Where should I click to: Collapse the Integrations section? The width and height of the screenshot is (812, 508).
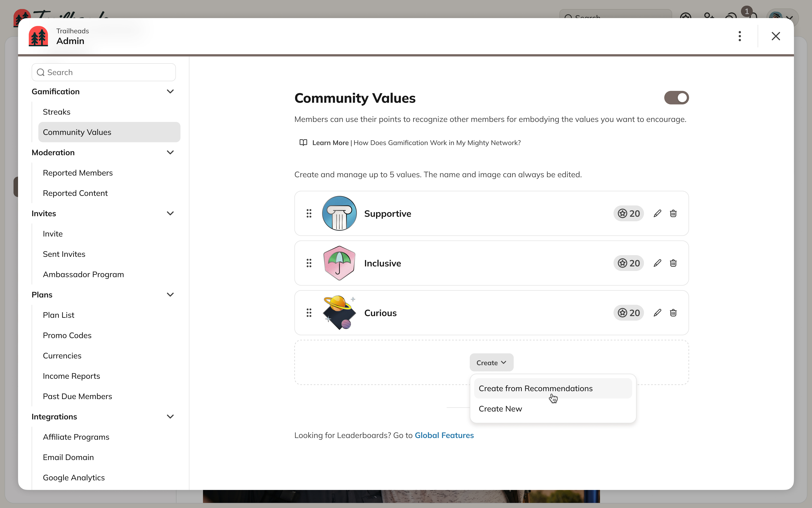pos(170,417)
